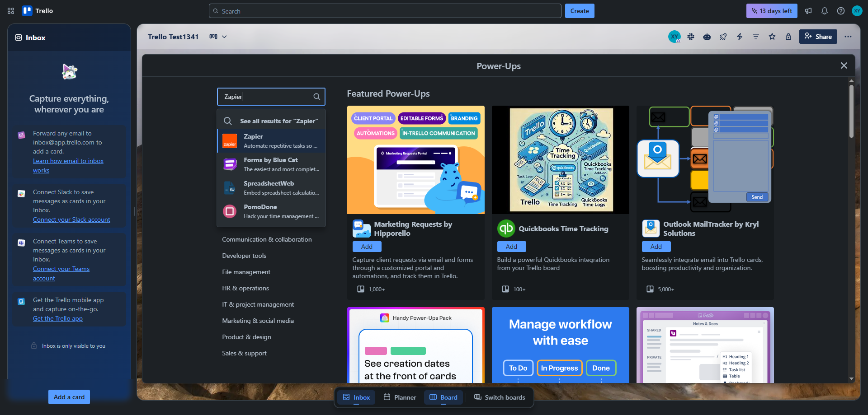Open the Power-Ups rocket icon
The image size is (868, 415).
click(x=723, y=37)
